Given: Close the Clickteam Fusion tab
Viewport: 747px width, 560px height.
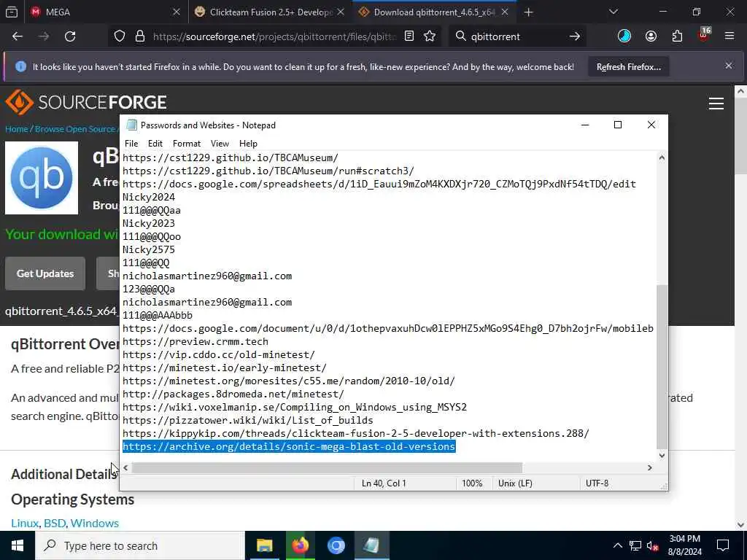Looking at the screenshot, I should click(341, 12).
